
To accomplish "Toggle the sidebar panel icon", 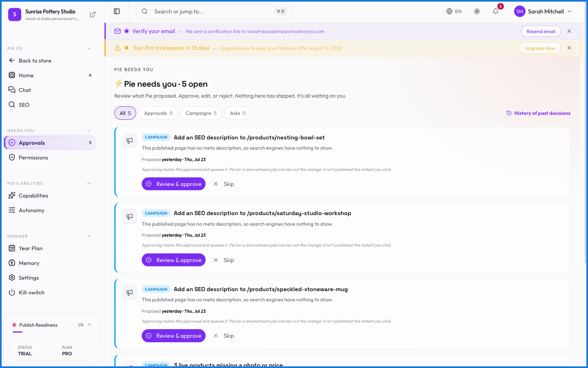I will pyautogui.click(x=117, y=11).
